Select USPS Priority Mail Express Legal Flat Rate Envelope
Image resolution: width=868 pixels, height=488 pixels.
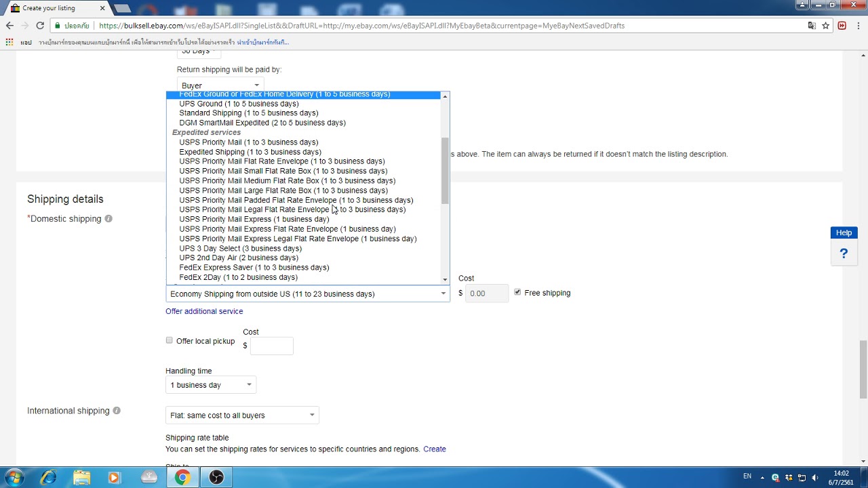click(298, 239)
